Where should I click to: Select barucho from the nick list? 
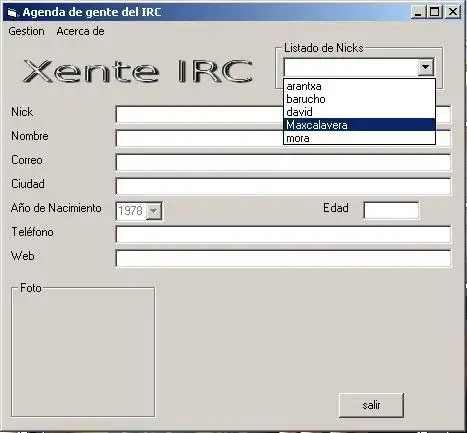[359, 99]
